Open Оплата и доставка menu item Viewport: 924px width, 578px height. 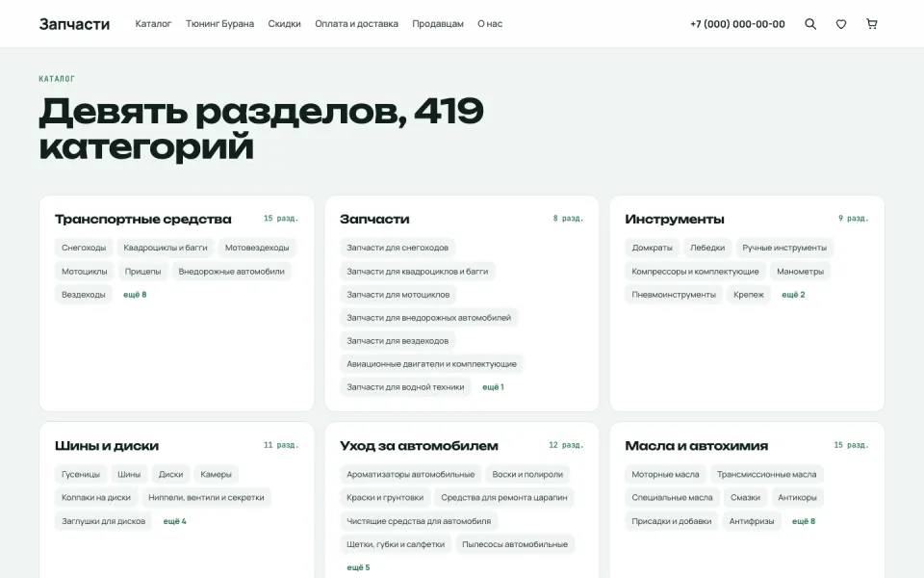point(356,24)
